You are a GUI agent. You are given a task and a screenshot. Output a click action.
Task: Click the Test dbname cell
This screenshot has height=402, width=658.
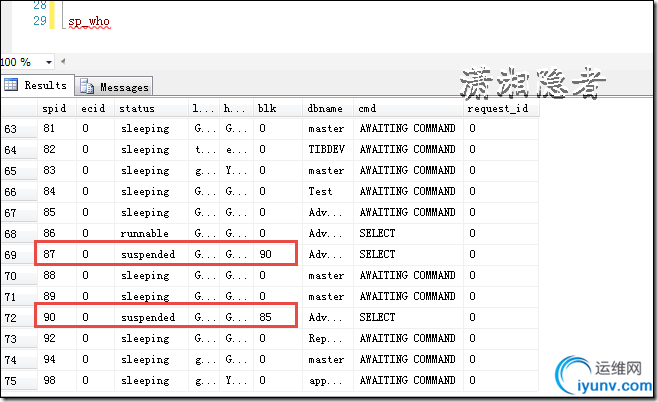point(328,191)
